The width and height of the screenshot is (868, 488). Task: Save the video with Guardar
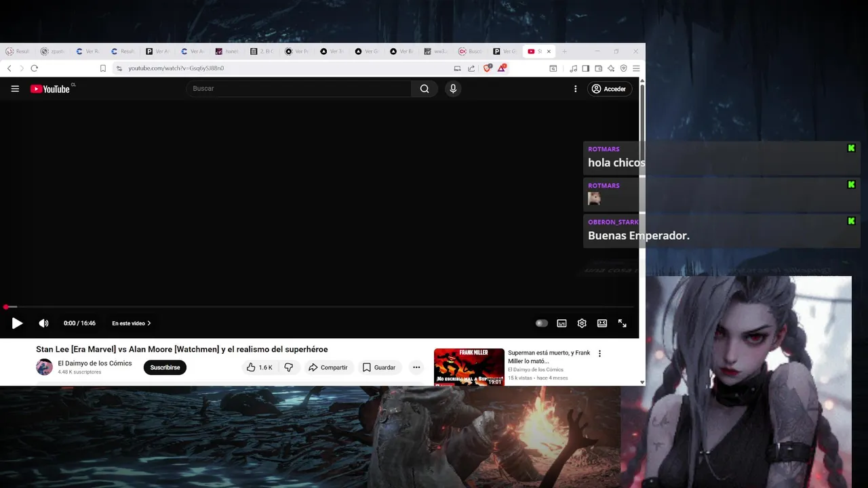click(378, 367)
